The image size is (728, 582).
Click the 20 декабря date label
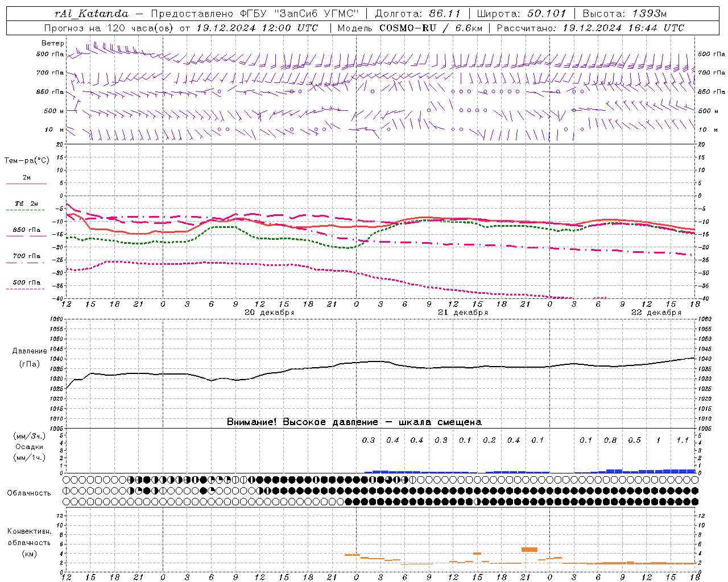269,313
